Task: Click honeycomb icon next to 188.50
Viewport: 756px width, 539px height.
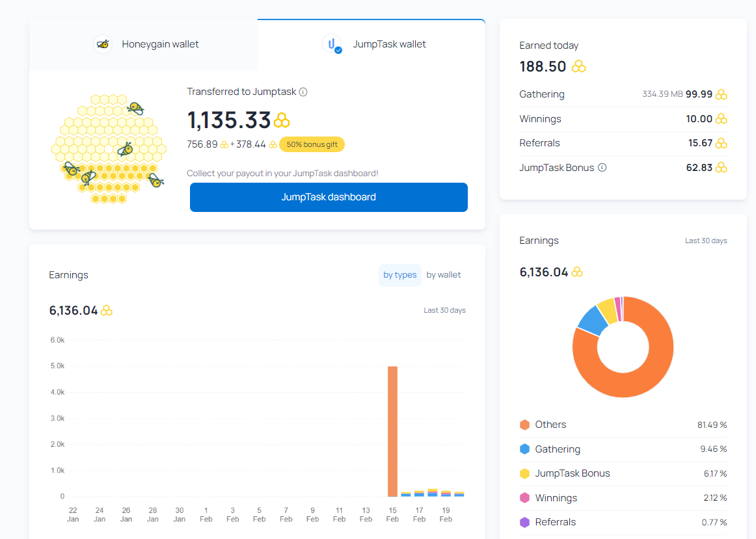Action: (578, 66)
